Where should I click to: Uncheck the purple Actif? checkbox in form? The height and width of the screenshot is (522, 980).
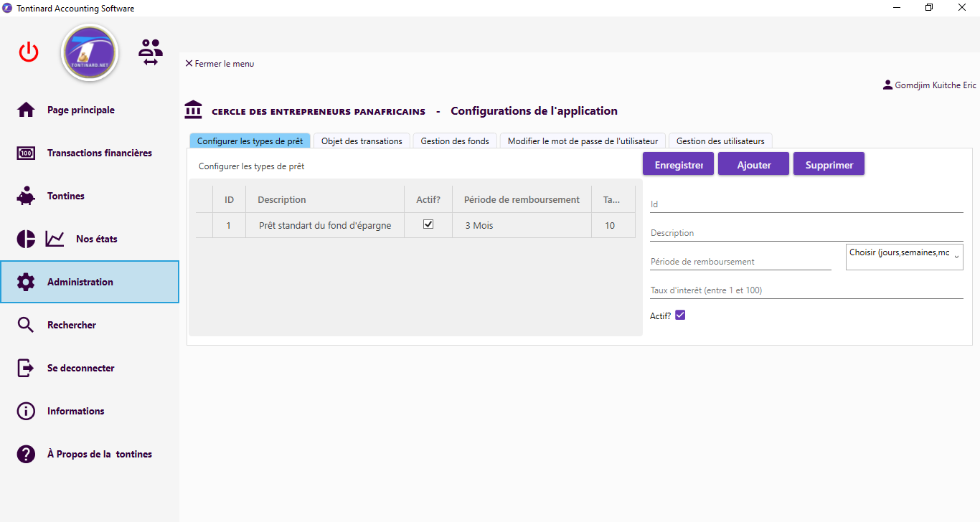click(680, 315)
